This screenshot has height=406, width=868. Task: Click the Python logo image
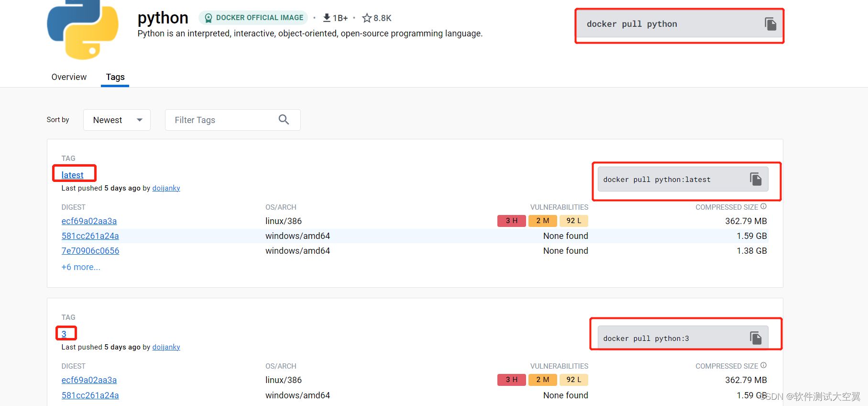point(83,30)
